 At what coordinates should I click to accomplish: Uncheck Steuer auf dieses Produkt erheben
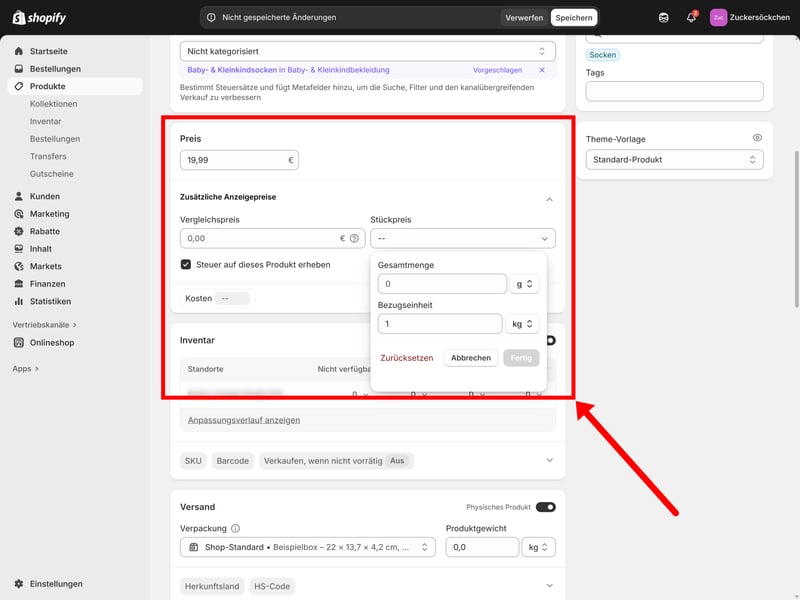[x=186, y=265]
